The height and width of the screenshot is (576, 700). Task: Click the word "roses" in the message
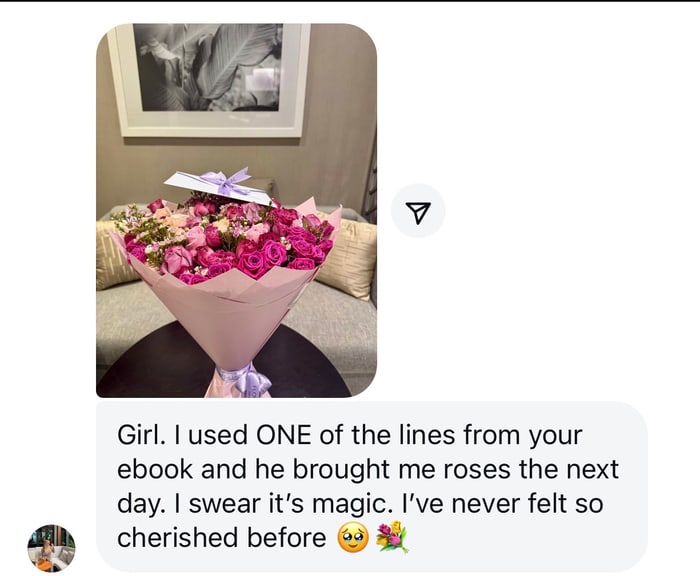pyautogui.click(x=471, y=469)
